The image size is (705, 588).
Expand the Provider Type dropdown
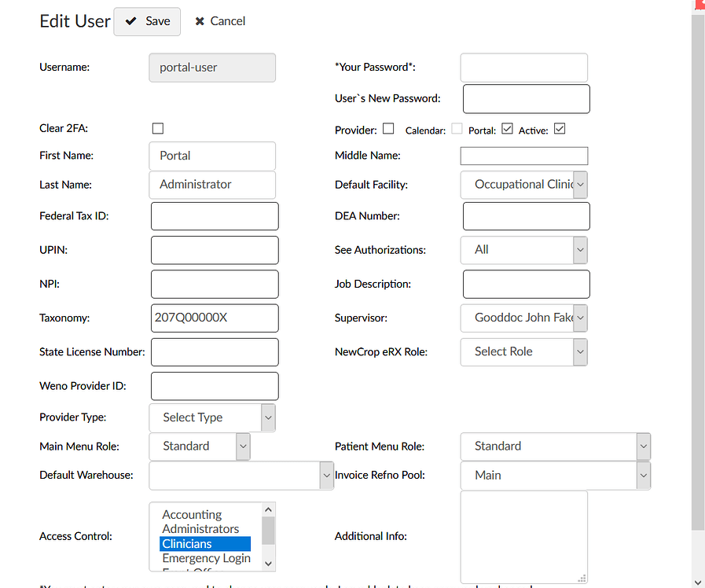pos(268,417)
